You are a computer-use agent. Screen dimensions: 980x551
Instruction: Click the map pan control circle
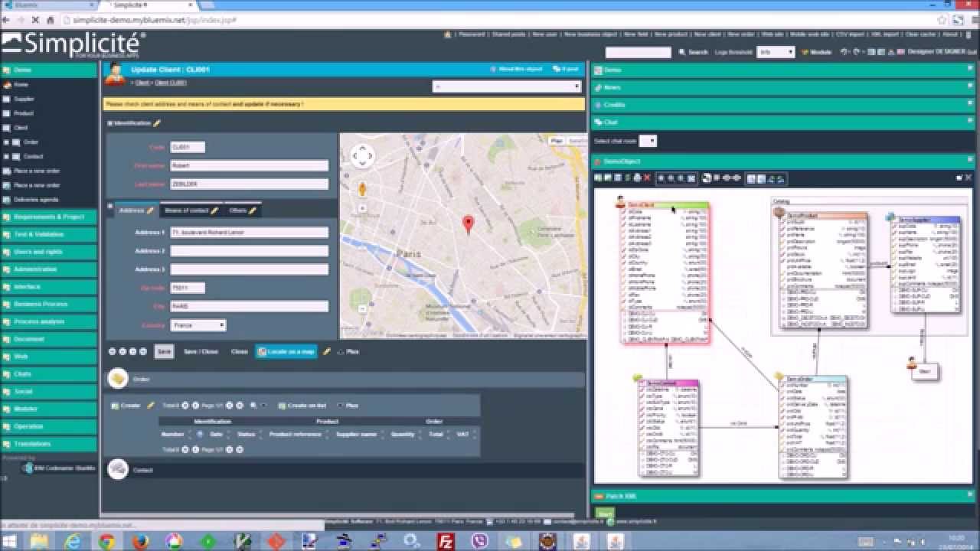tap(362, 156)
